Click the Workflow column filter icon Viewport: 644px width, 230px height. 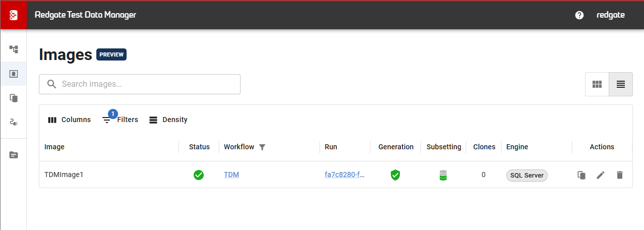point(262,147)
